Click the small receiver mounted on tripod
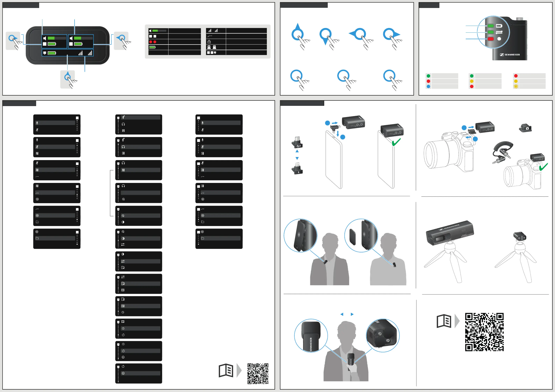 tap(520, 236)
